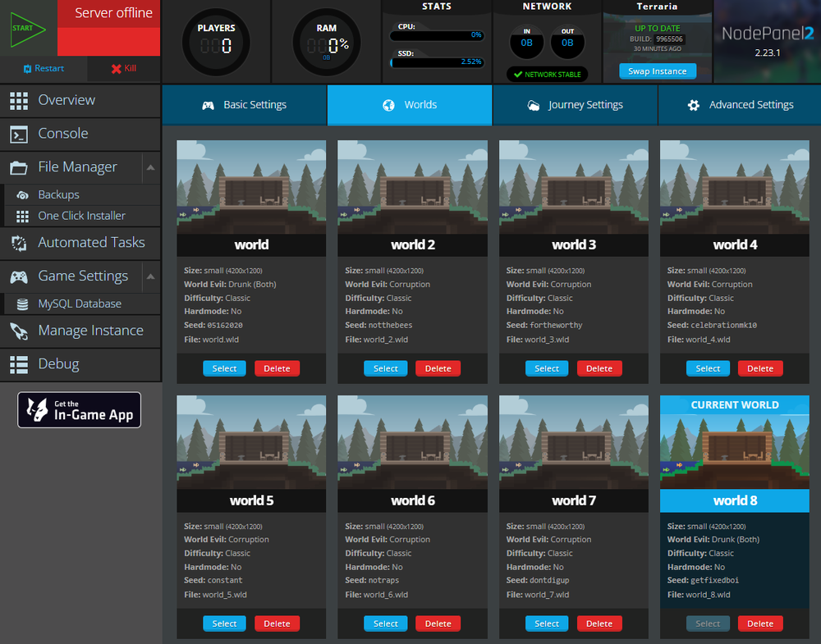The image size is (821, 644).
Task: Delete world 6
Action: (438, 623)
